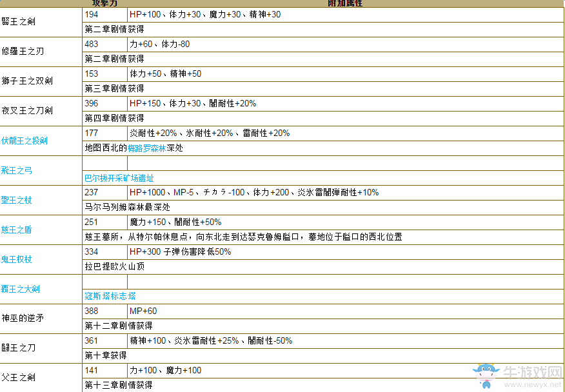Viewport: 565px width, 392px height.
Task: Click 马尔马列姆森林最深处 location text
Action: [x=128, y=207]
